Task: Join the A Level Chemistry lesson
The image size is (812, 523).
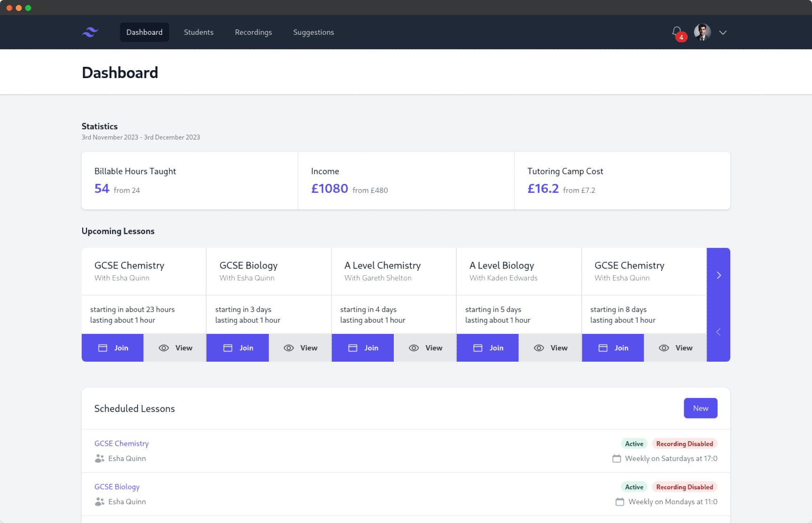Action: pyautogui.click(x=363, y=348)
